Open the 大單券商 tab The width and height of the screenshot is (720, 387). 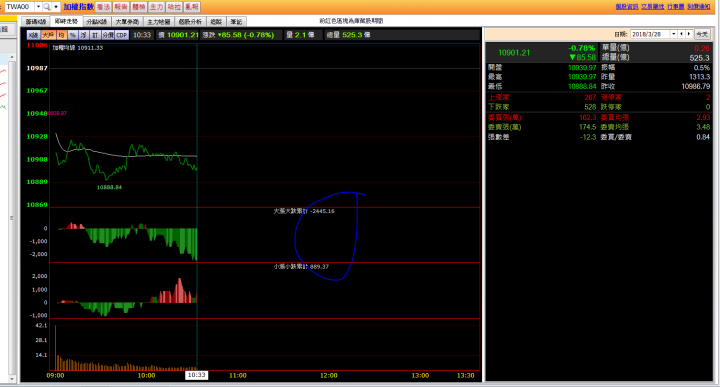coord(127,22)
